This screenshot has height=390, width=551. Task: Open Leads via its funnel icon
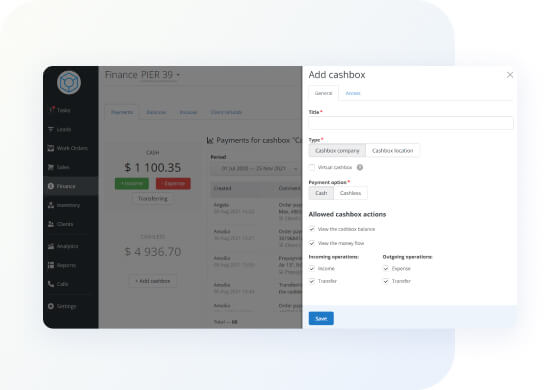51,129
